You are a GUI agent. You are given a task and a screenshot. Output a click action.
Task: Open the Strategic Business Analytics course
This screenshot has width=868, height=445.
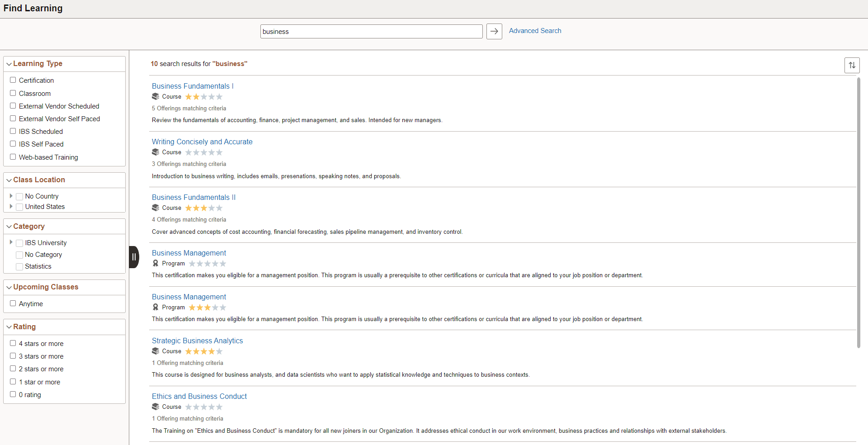(197, 341)
